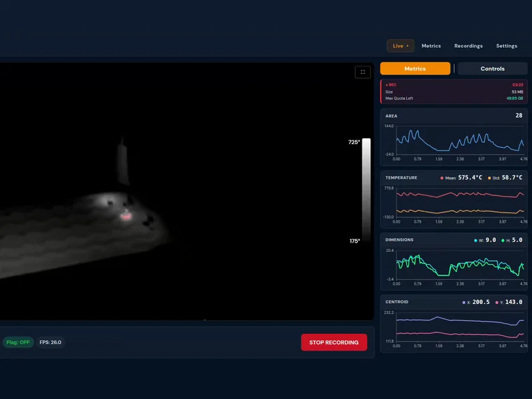Click the 175° scale minimum label

click(354, 241)
